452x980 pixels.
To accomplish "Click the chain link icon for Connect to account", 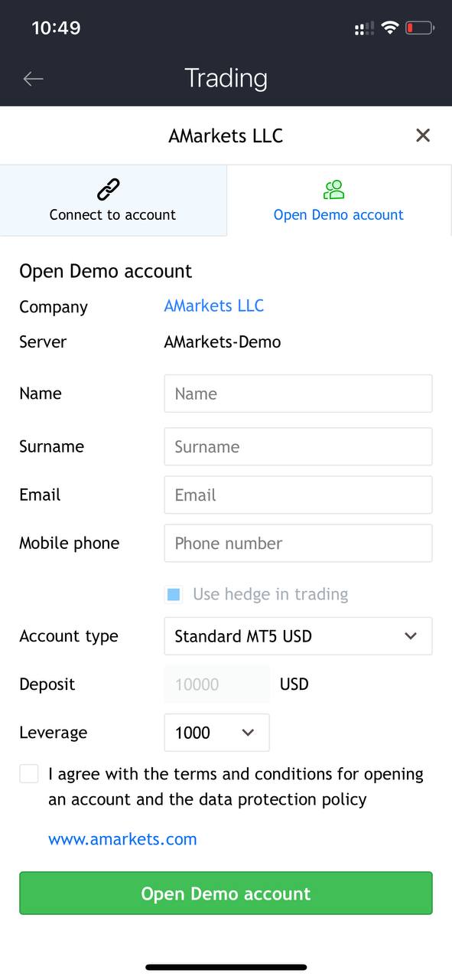I will click(x=109, y=188).
